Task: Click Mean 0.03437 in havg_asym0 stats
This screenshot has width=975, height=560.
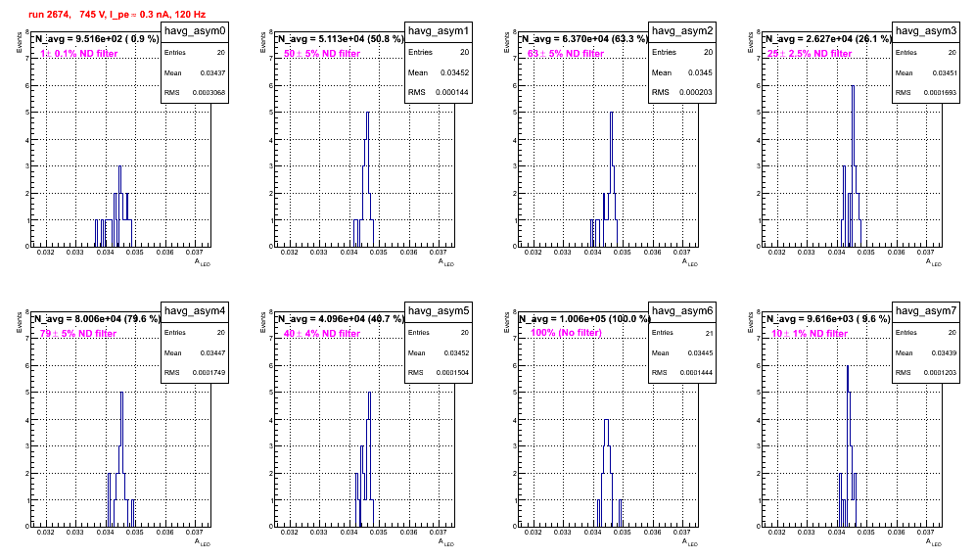Action: 195,72
